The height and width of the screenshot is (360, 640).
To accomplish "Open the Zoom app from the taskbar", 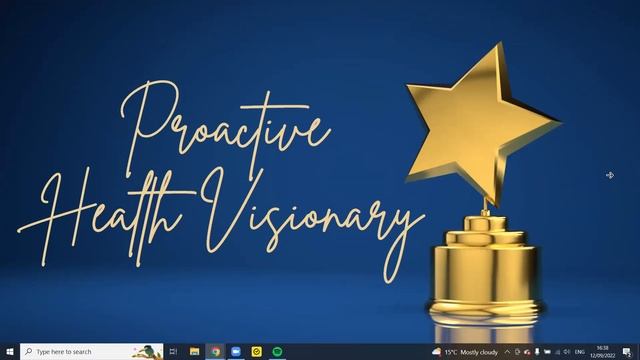I will click(x=236, y=351).
